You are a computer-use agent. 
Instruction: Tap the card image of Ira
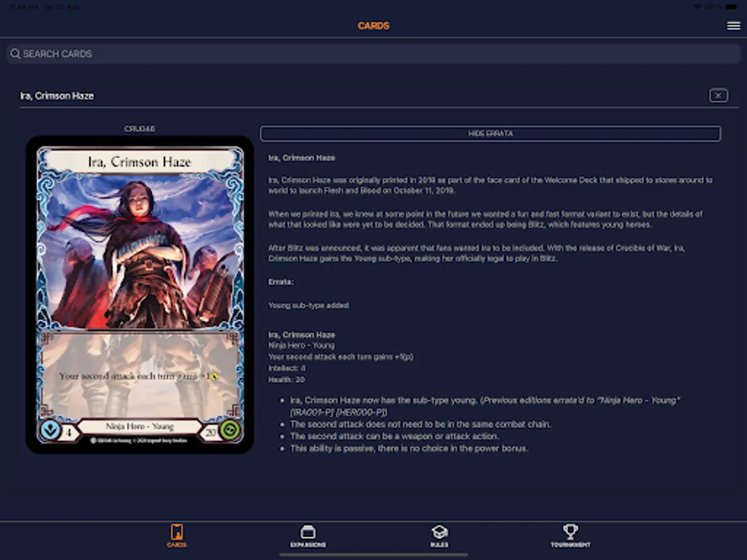139,295
